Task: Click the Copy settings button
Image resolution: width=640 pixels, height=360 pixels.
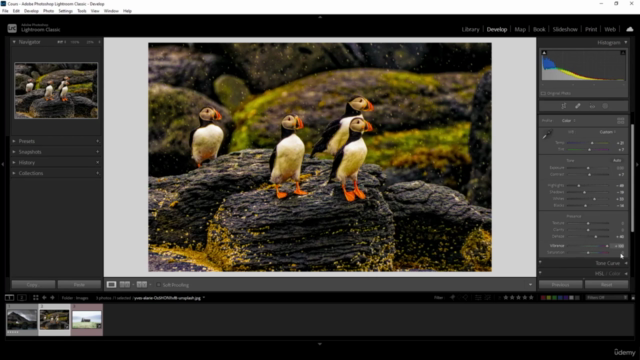Action: tap(33, 284)
